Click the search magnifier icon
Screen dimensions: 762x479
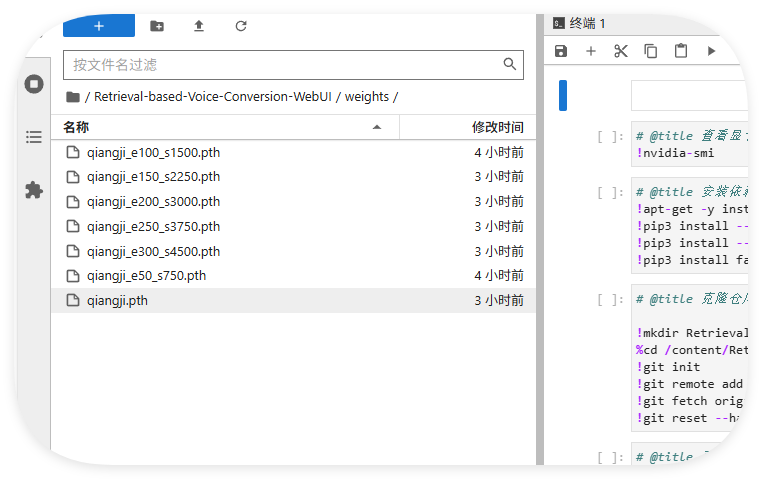509,64
